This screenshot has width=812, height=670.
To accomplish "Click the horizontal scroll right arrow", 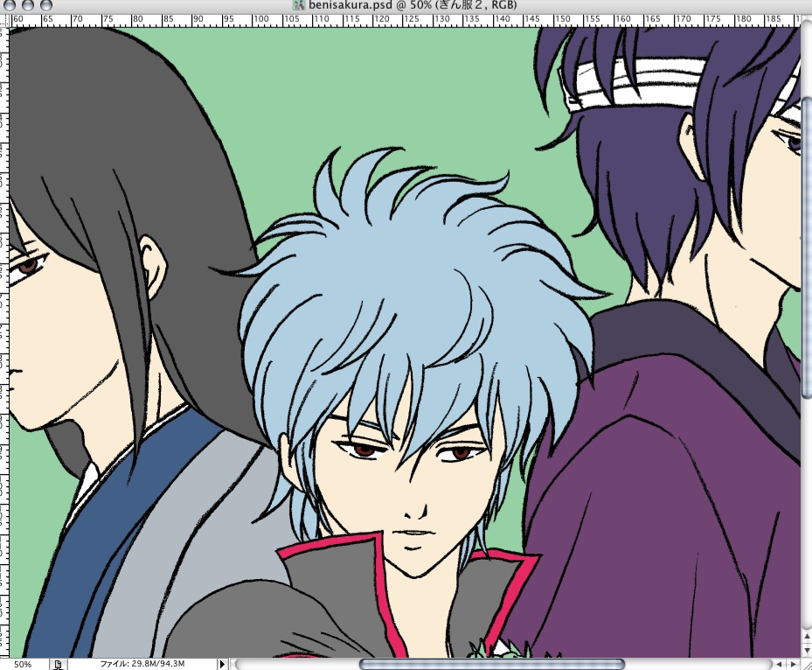I will [793, 664].
